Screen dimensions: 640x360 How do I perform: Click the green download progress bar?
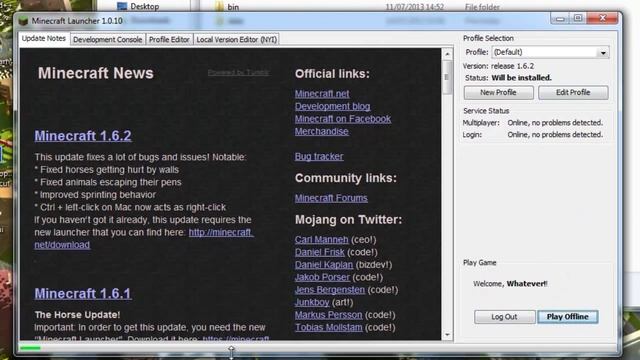click(x=31, y=348)
